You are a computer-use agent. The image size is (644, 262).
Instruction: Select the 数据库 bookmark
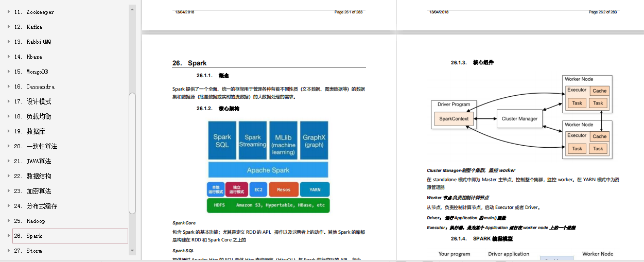(x=29, y=131)
